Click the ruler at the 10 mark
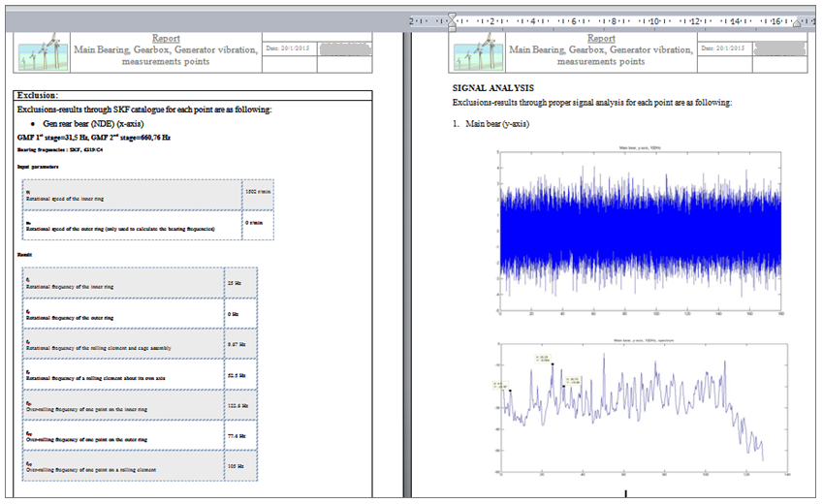 654,21
